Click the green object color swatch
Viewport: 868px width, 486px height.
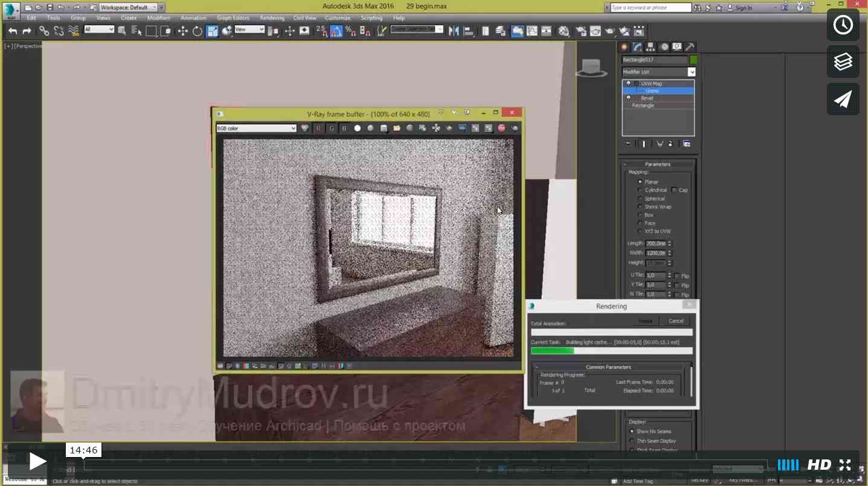(693, 60)
